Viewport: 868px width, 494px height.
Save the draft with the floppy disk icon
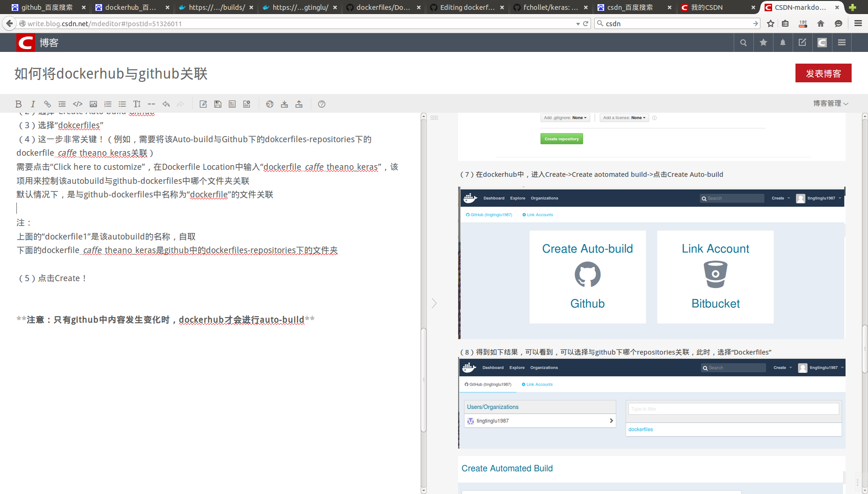coord(218,104)
